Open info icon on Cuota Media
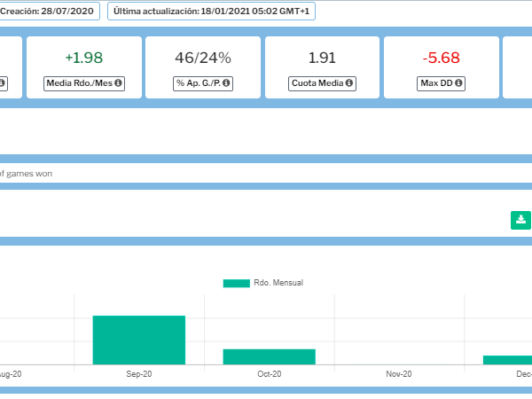The image size is (532, 399). (x=349, y=83)
